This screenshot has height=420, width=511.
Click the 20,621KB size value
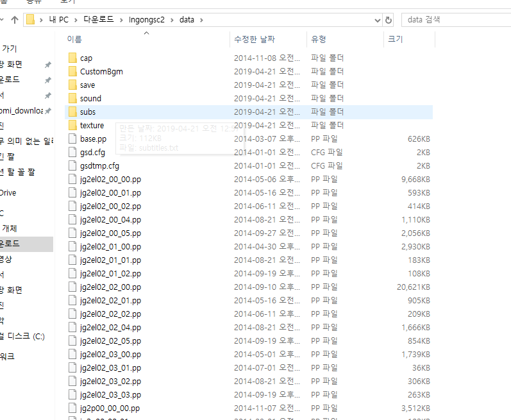coord(414,287)
